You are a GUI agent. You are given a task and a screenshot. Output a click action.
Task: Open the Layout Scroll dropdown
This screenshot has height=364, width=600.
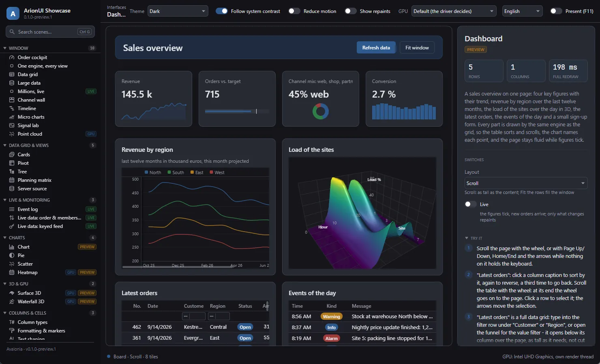(x=526, y=183)
